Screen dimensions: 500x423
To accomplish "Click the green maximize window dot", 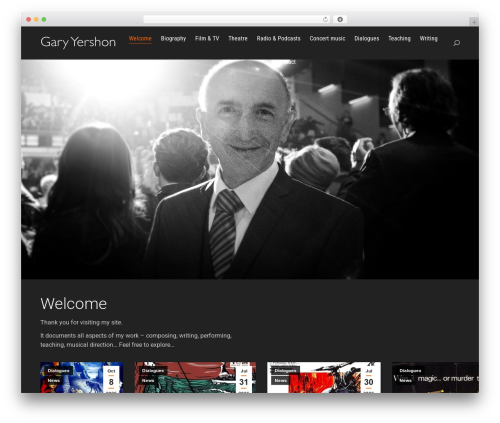I will point(44,20).
